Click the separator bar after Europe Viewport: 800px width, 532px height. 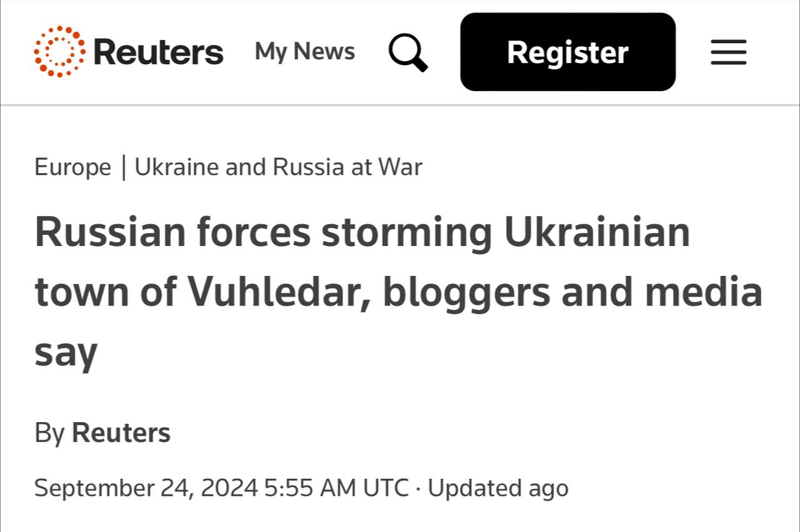tap(123, 167)
